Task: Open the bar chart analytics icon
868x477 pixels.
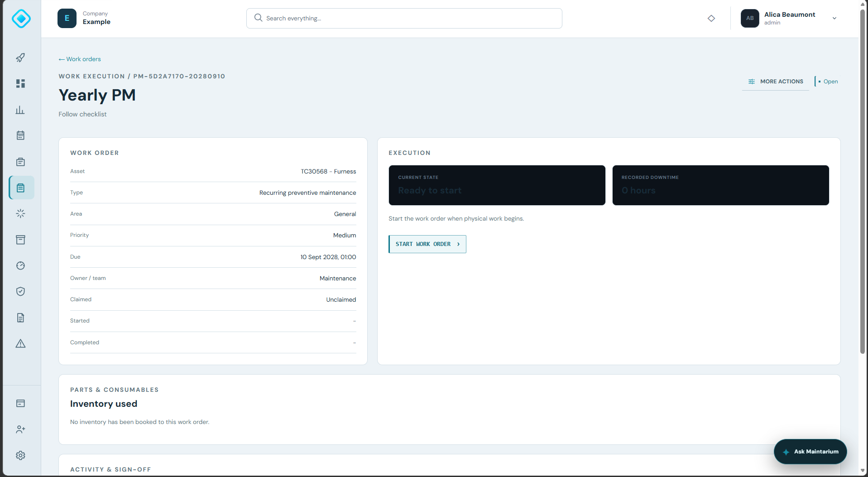Action: 20,110
